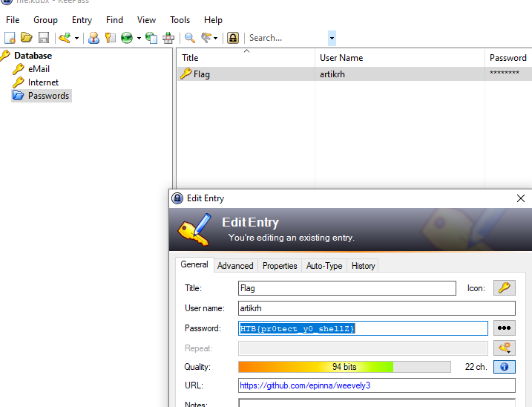Open the Help menu
This screenshot has height=407, width=532.
click(x=213, y=20)
